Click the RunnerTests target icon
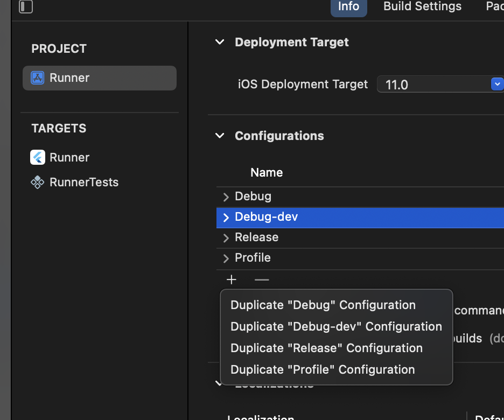 point(37,182)
